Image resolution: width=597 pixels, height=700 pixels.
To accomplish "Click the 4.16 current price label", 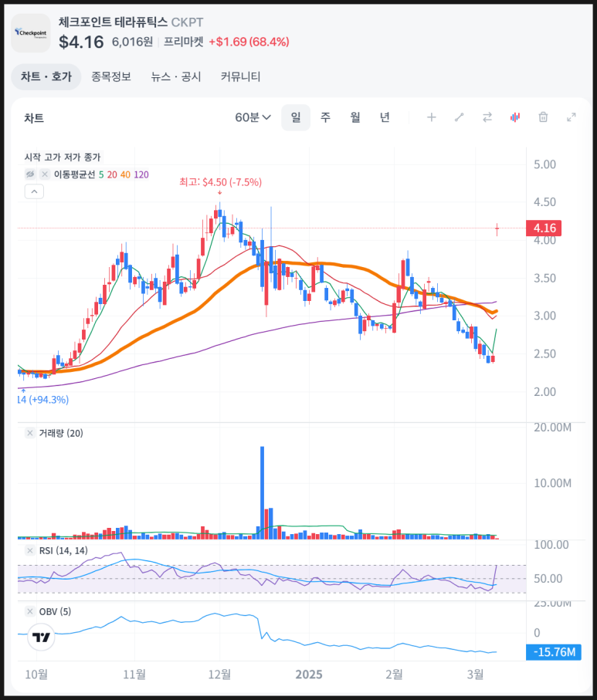I will [544, 228].
